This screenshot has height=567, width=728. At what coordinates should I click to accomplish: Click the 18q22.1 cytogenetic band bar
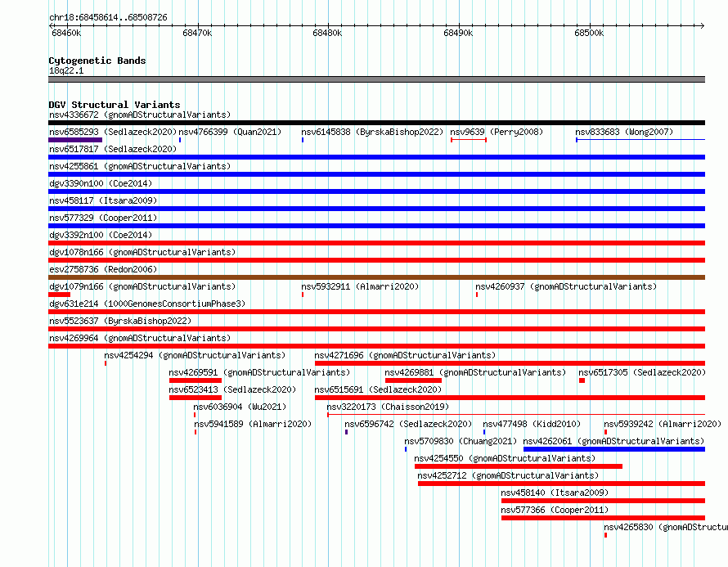point(376,79)
